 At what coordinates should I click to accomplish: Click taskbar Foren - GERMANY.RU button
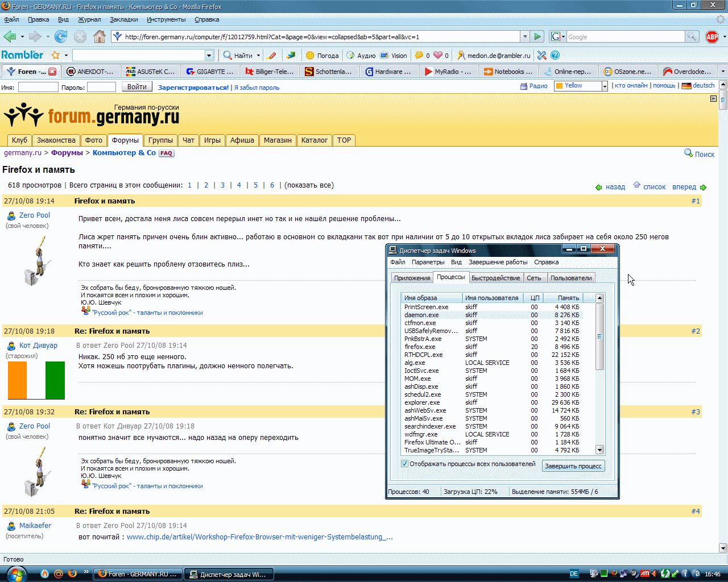click(138, 574)
